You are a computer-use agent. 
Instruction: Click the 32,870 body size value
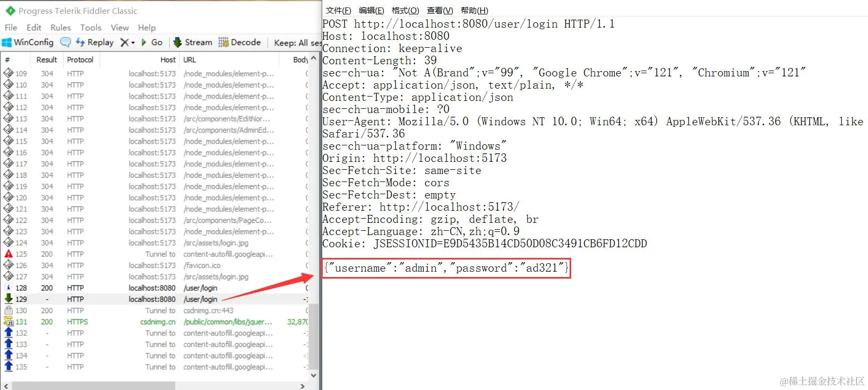[297, 322]
